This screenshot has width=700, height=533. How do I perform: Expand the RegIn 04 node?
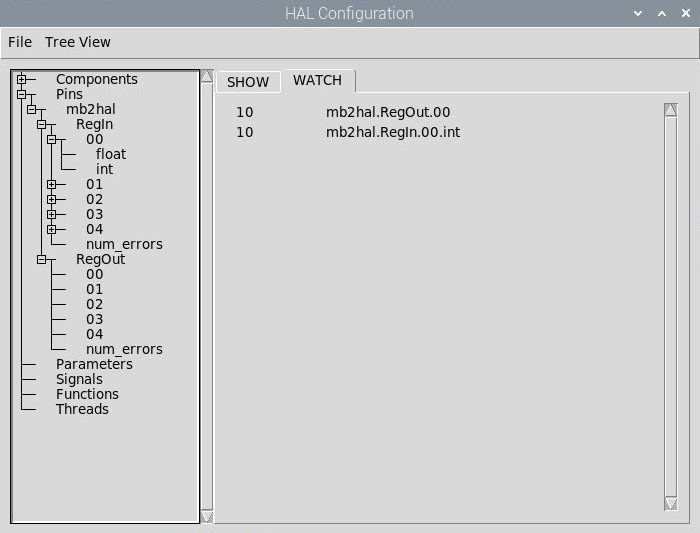pos(51,230)
